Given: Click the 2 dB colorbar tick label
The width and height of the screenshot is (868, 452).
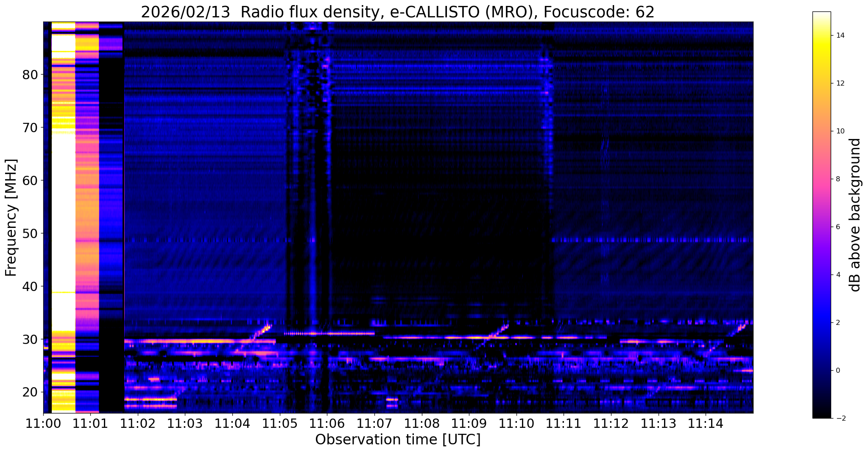Looking at the screenshot, I should coord(837,323).
